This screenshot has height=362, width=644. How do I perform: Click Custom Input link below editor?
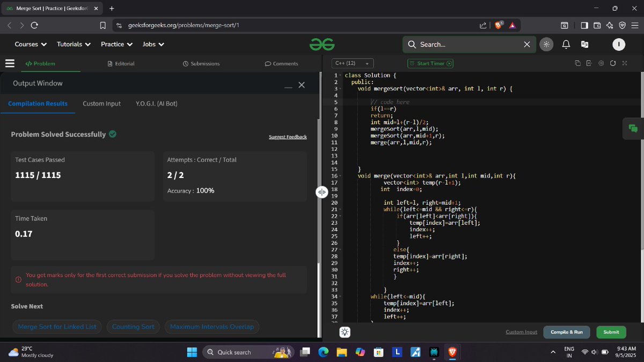pos(521,332)
